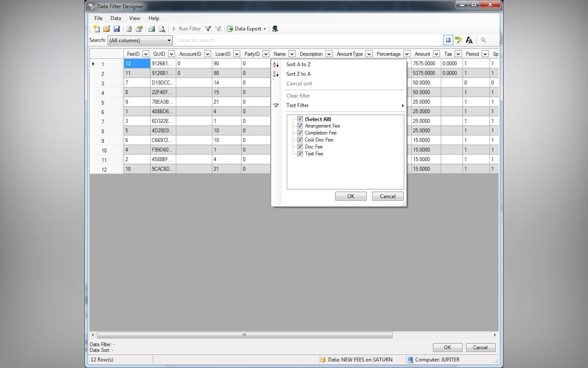
Task: Click the print preview magnifier icon
Action: 162,29
